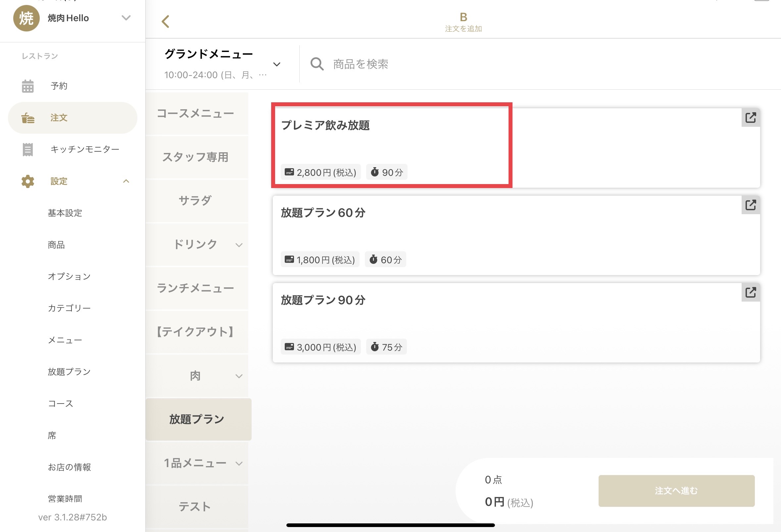
Task: Expand the 焼肉Hello store dropdown
Action: pos(126,18)
